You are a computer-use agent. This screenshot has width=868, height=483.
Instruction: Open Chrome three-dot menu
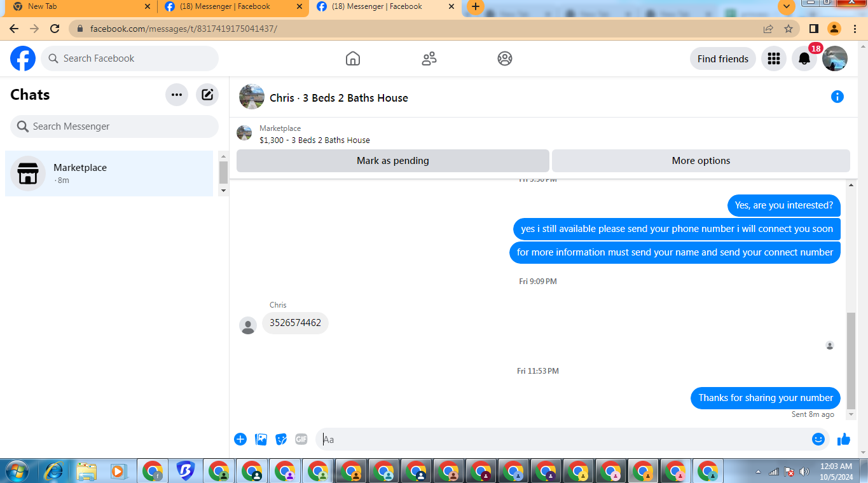point(855,29)
